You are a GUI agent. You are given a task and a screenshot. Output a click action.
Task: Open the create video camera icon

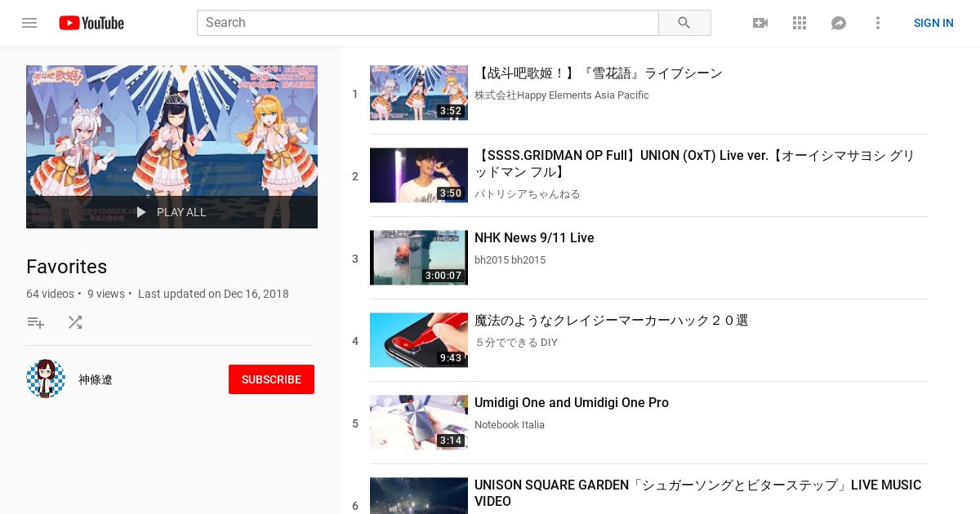point(760,23)
